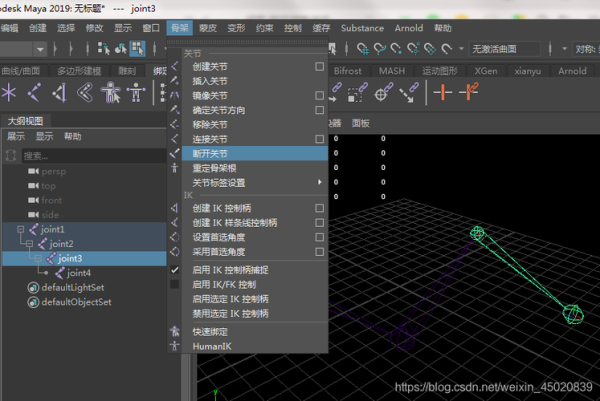
Task: Collapse joint3 in the Outliner tree
Action: [x=38, y=258]
